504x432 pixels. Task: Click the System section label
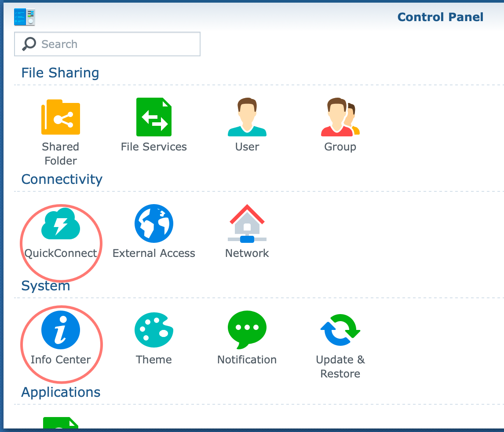tap(45, 286)
